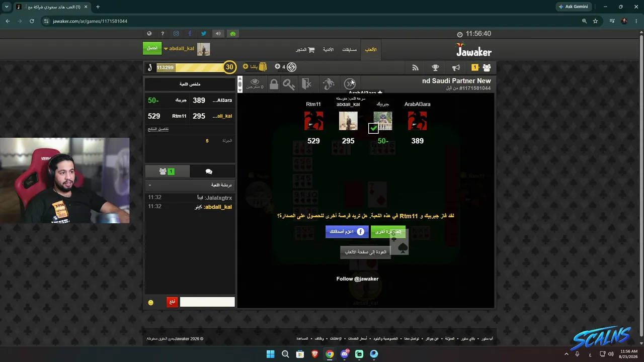Open App Store footer link
Screen dimensions: 644x362
[487, 339]
